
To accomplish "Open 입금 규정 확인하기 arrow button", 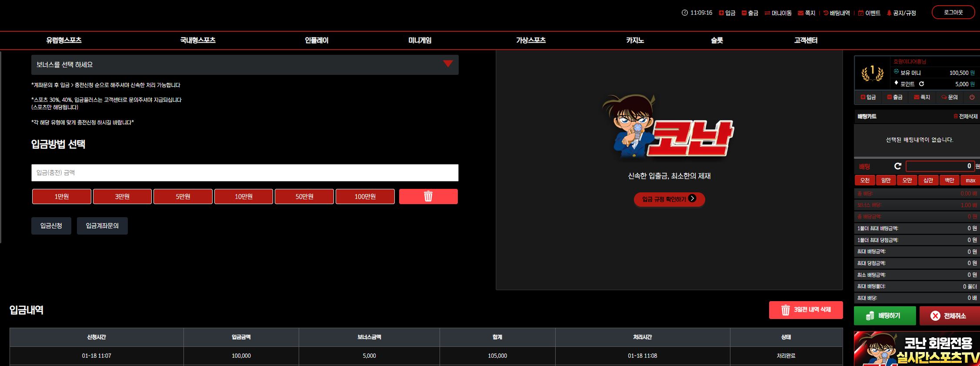I will [670, 199].
